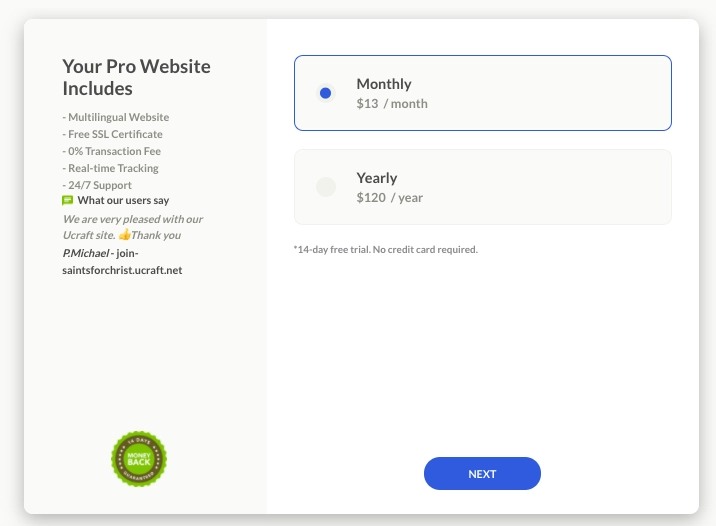
Task: Click the Yearly plan title
Action: pyautogui.click(x=377, y=178)
